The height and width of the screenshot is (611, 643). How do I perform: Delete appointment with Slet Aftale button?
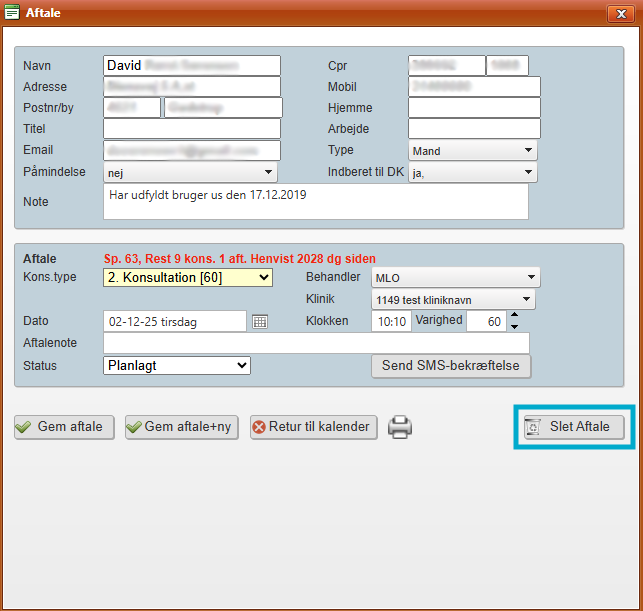573,427
